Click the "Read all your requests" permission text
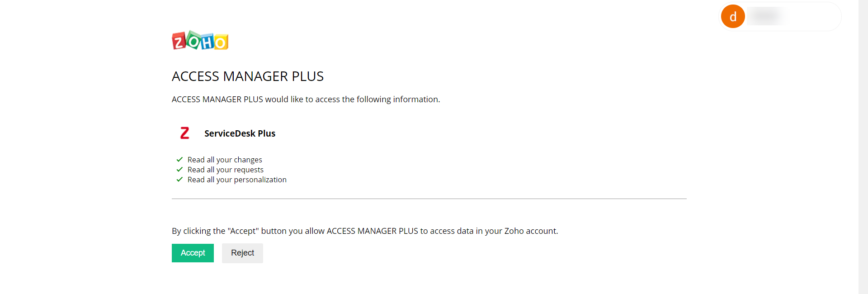The height and width of the screenshot is (294, 868). point(226,170)
